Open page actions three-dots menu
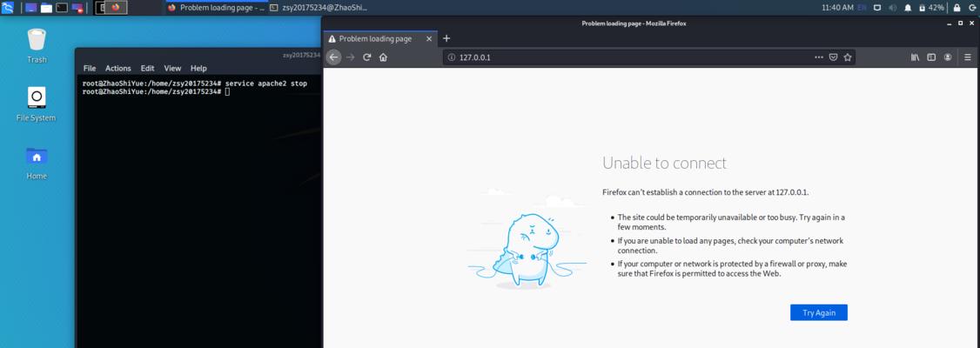The height and width of the screenshot is (348, 980). (819, 57)
